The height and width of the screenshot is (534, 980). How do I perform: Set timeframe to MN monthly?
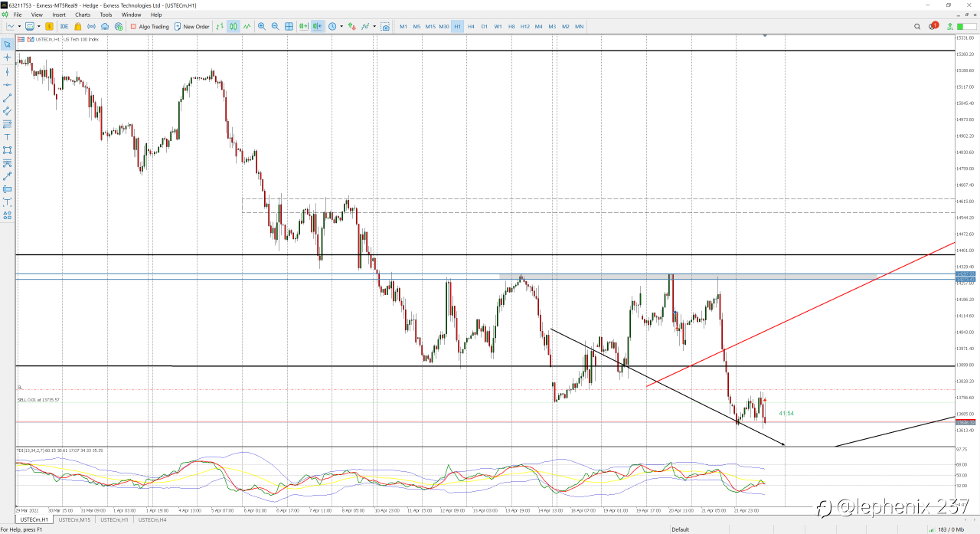click(580, 26)
